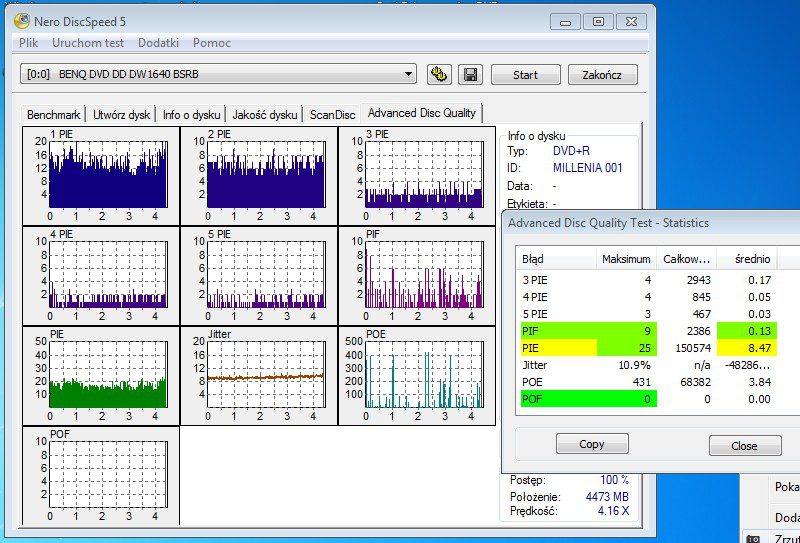
Task: Click the Nero DiscSpeed app icon in title bar
Action: click(x=22, y=21)
